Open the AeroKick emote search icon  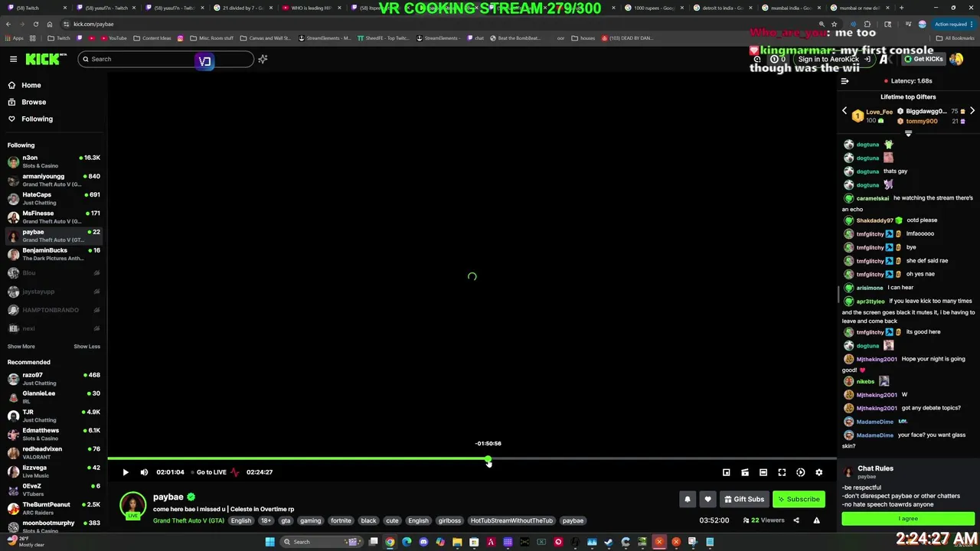(x=757, y=59)
